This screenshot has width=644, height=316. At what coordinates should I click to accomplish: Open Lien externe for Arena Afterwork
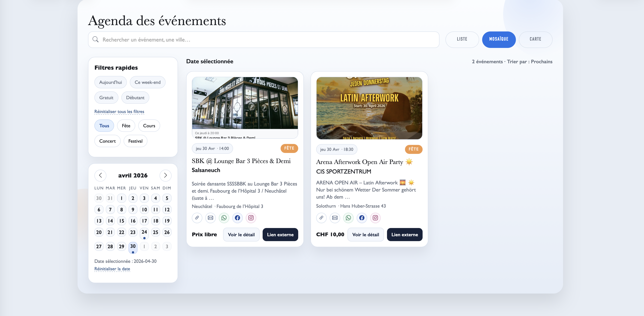pos(404,235)
